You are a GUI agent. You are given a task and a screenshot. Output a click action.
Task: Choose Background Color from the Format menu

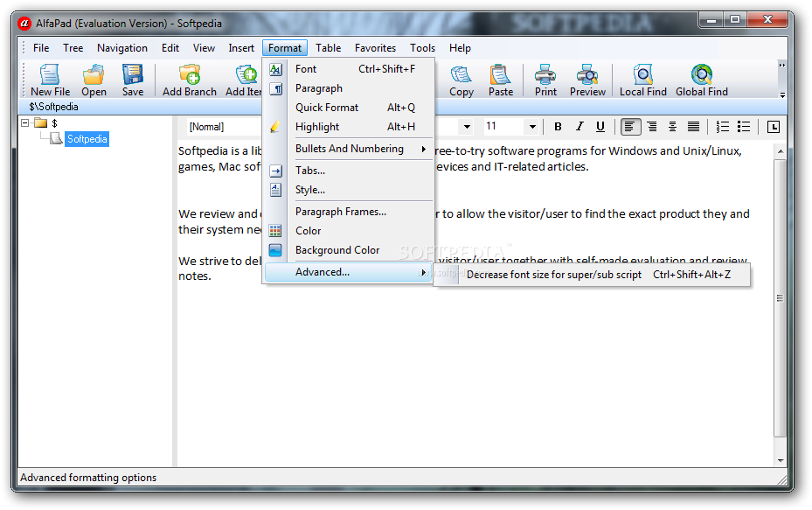(349, 250)
